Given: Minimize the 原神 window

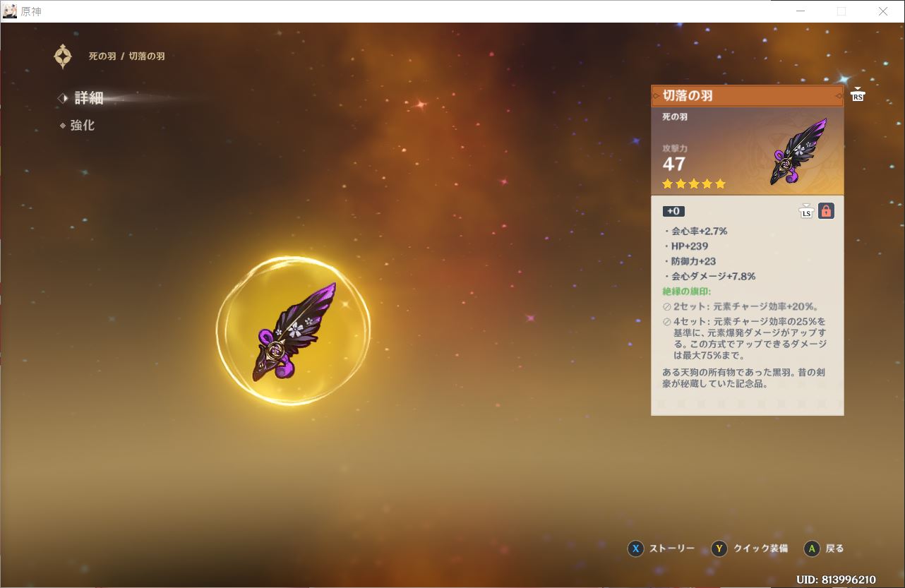Looking at the screenshot, I should tap(801, 11).
